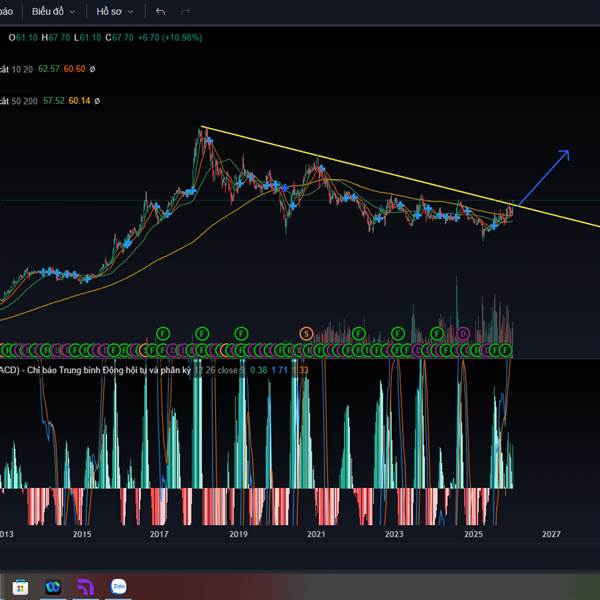
Task: Open Microsoft Store from the taskbar
Action: pyautogui.click(x=20, y=587)
